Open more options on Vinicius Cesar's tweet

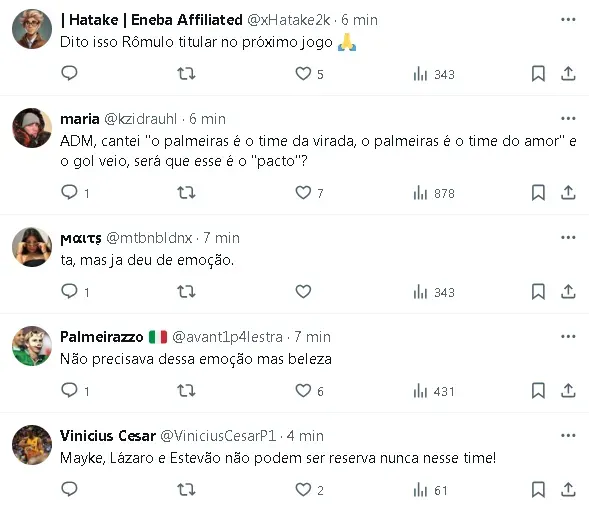[x=568, y=436]
